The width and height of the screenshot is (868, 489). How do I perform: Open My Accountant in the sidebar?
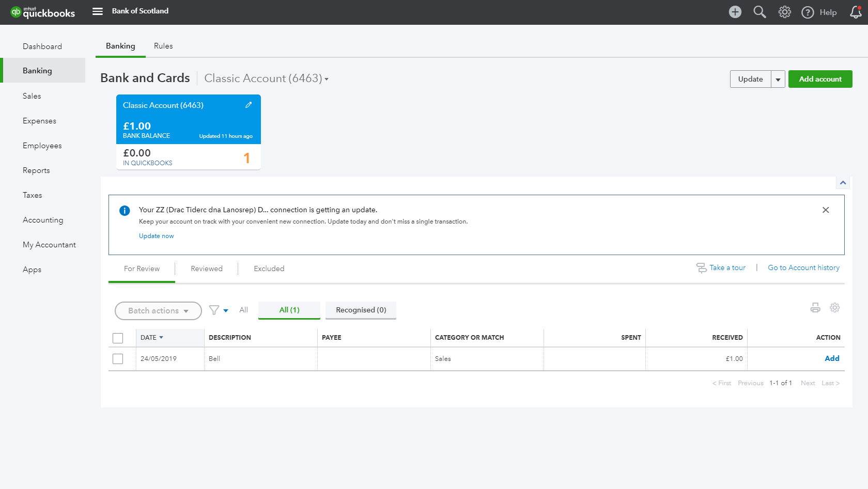[49, 245]
